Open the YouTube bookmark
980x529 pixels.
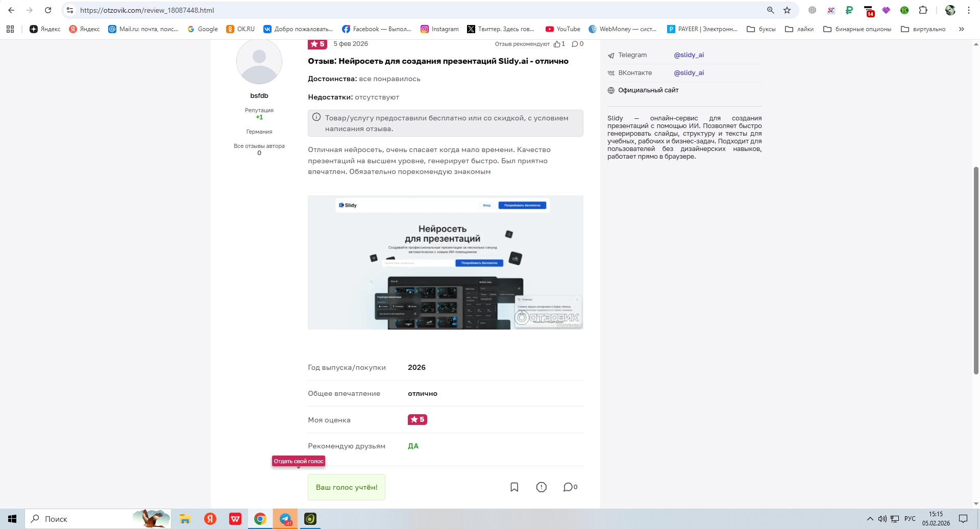(563, 29)
